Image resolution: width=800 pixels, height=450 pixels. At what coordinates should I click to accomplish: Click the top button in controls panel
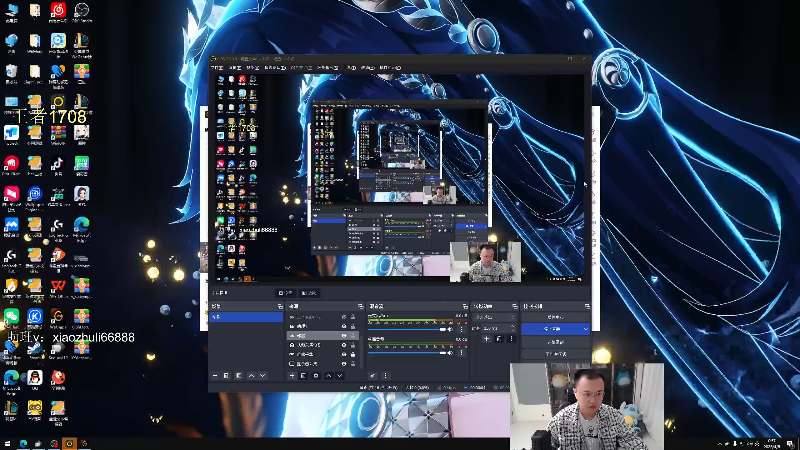555,317
